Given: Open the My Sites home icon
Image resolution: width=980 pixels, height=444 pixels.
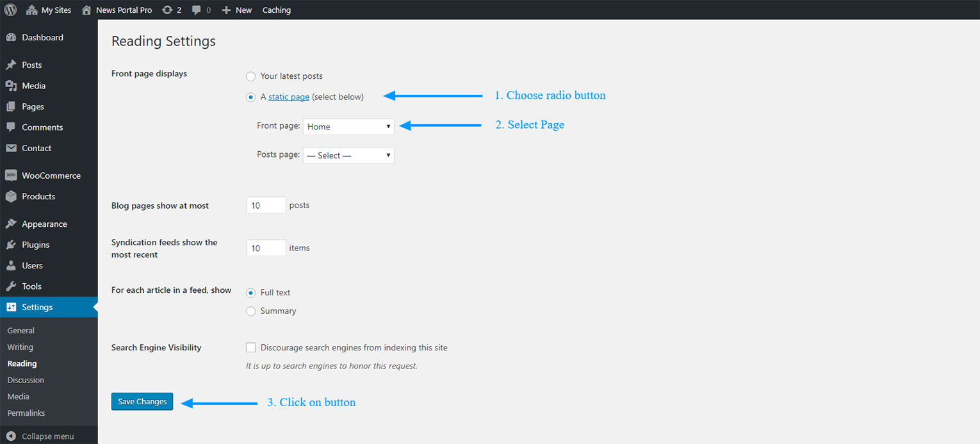Looking at the screenshot, I should tap(31, 10).
